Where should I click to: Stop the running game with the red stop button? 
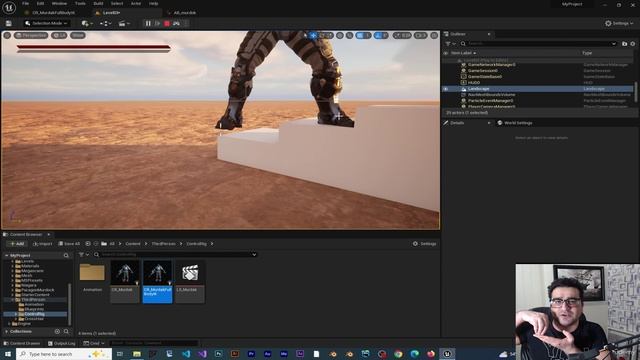167,24
